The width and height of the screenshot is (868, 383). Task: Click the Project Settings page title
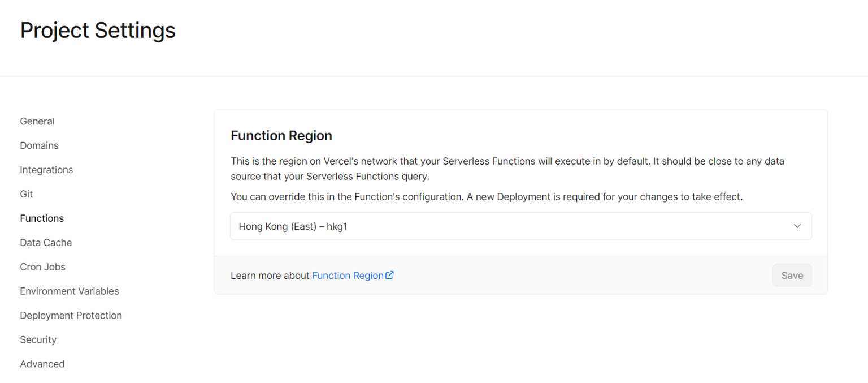(98, 31)
